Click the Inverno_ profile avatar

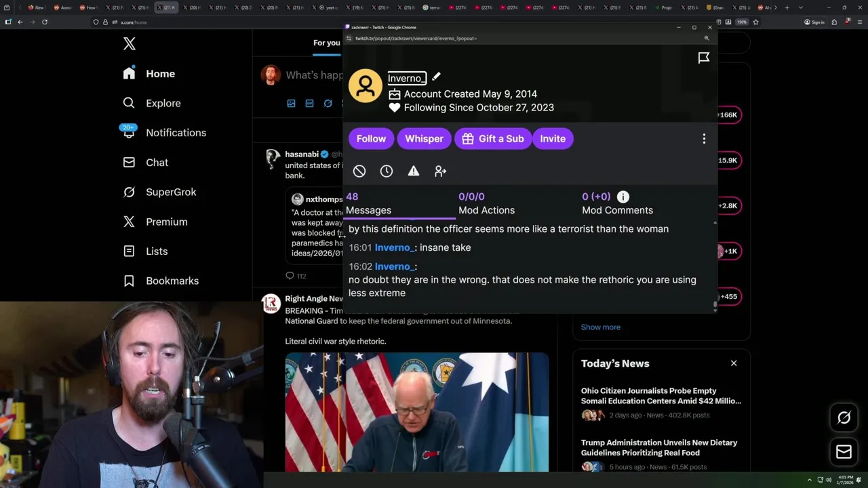pos(366,85)
